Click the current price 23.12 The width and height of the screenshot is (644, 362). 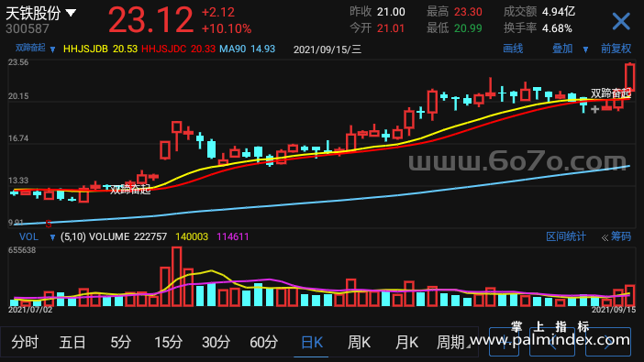[x=150, y=19]
